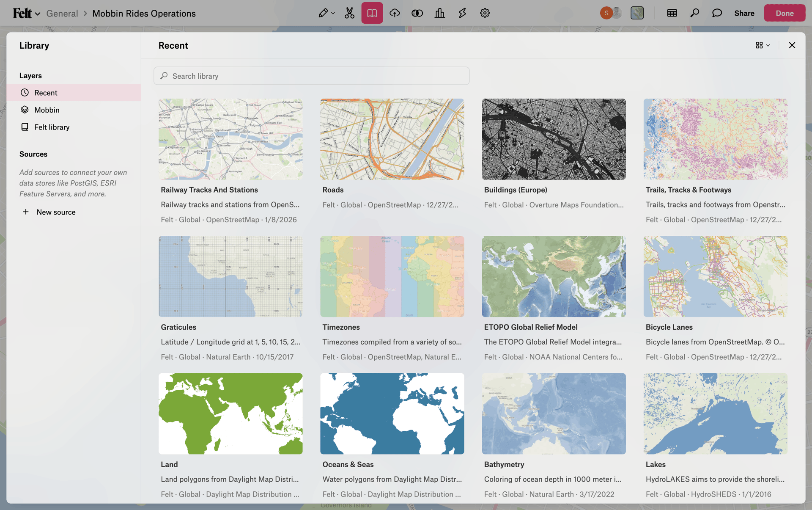Open the map settings gear
The height and width of the screenshot is (510, 812).
click(485, 13)
